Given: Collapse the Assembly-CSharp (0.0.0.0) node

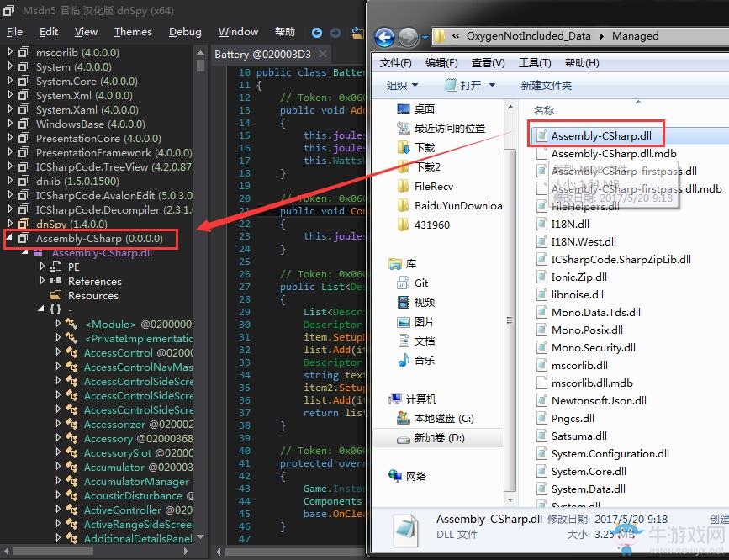Looking at the screenshot, I should pos(9,238).
